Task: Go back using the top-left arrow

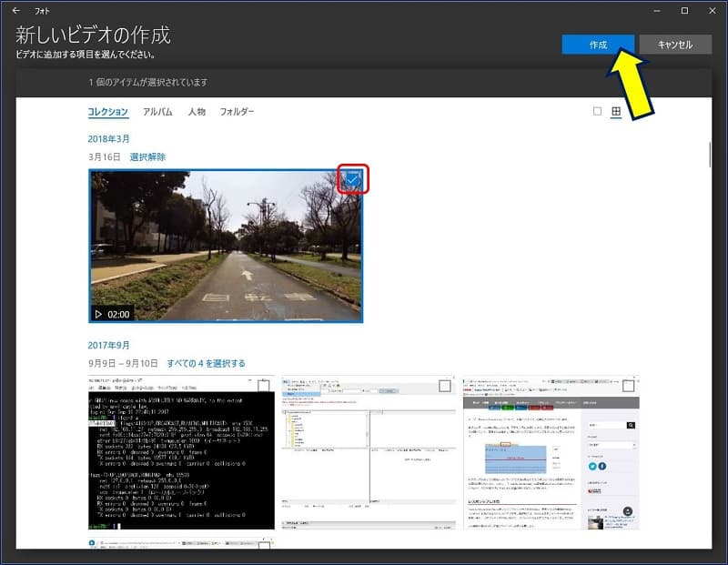Action: click(16, 11)
